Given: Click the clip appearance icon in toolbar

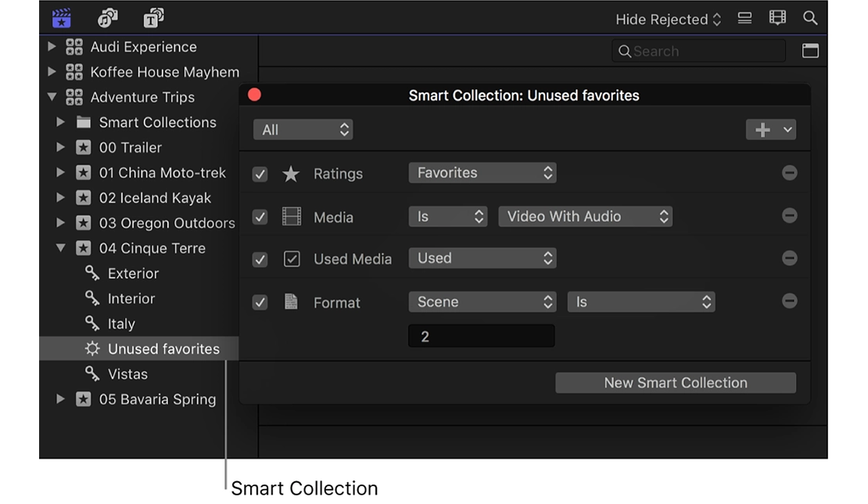Looking at the screenshot, I should coord(744,17).
